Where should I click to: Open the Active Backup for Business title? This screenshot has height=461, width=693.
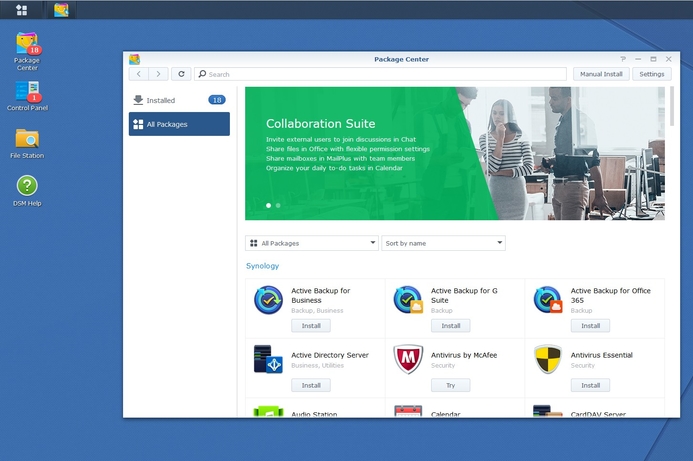coord(320,295)
